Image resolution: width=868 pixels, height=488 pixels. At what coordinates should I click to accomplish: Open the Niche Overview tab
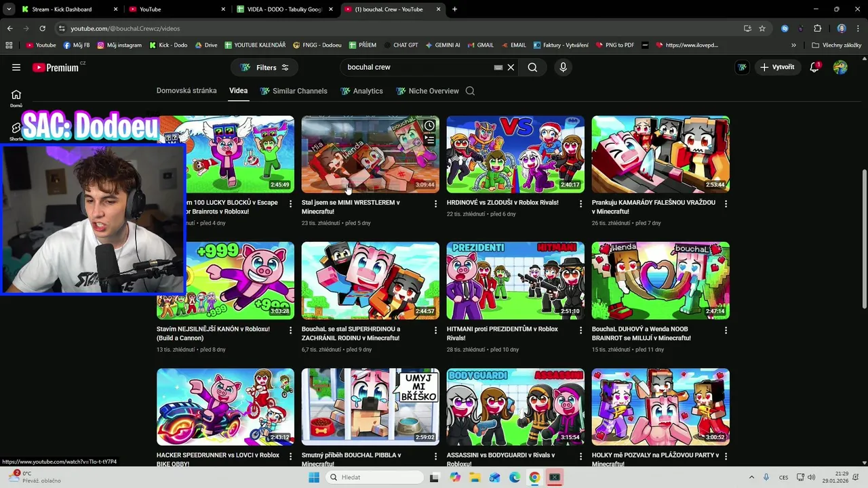coord(427,91)
